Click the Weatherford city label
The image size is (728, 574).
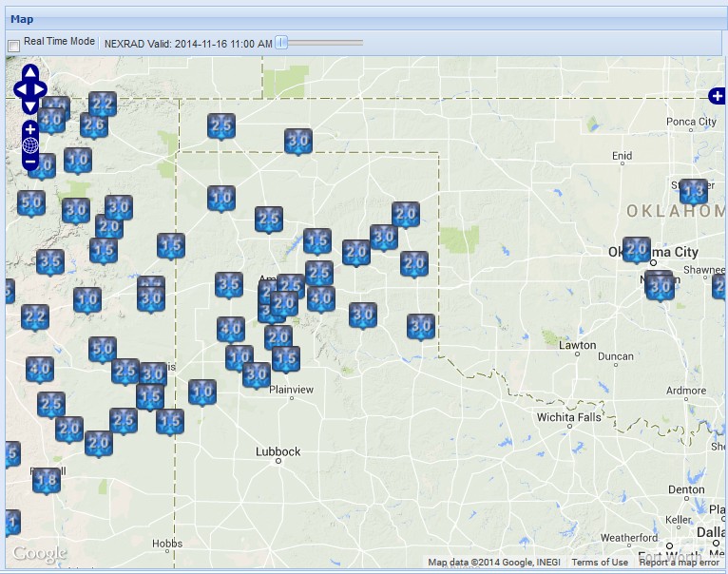point(629,537)
